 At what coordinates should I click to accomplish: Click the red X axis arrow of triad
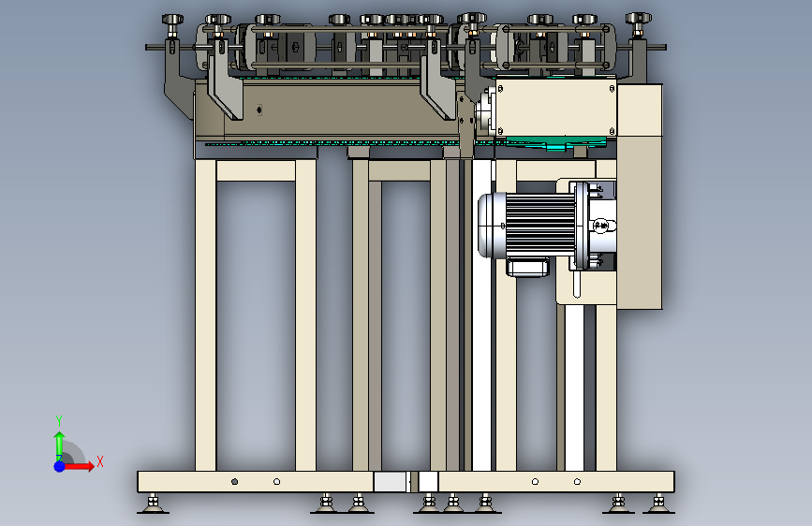coord(79,466)
